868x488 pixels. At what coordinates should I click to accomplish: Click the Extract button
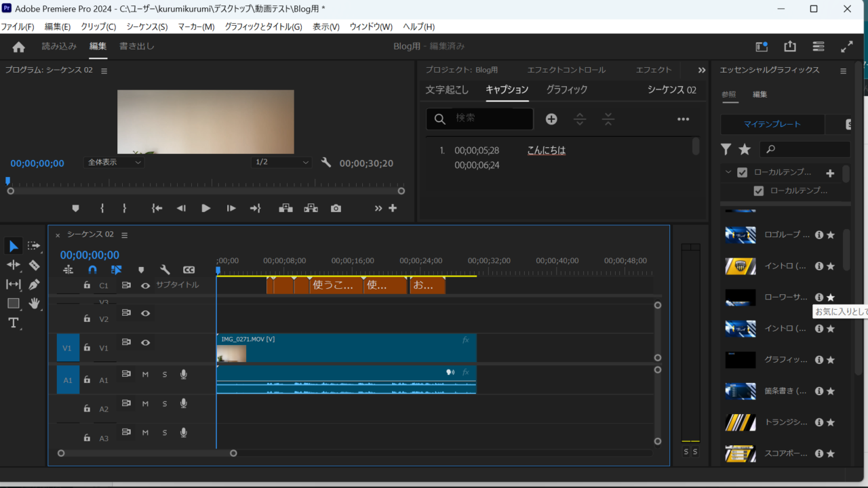click(x=311, y=208)
